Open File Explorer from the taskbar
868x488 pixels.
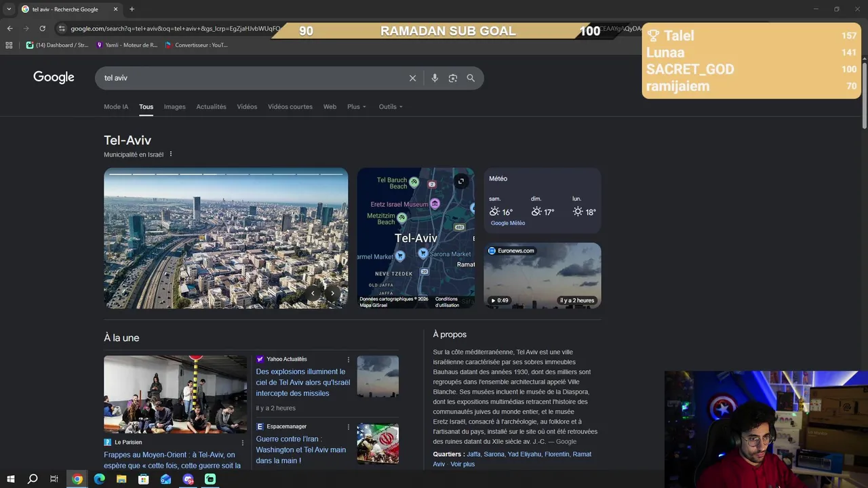click(x=121, y=479)
